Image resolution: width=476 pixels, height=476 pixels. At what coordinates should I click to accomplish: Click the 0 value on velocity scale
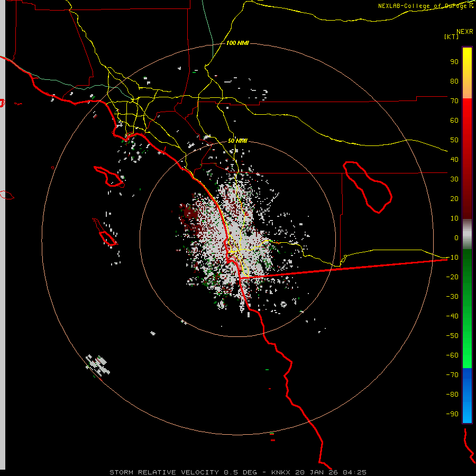coord(456,238)
